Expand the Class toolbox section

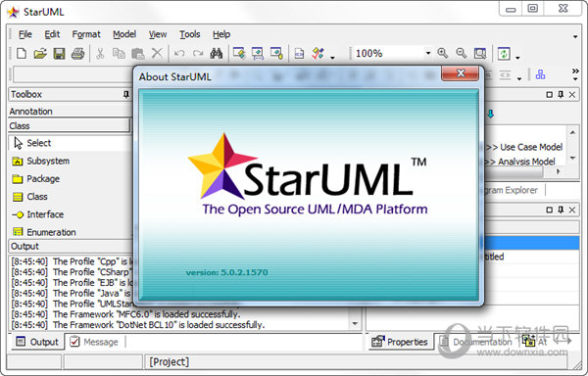[69, 126]
